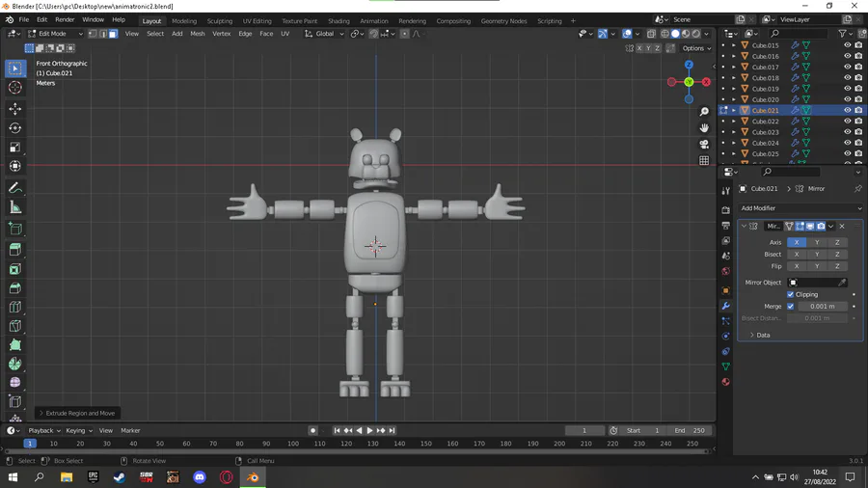This screenshot has height=488, width=868.
Task: Open the Render menu
Action: (x=65, y=20)
